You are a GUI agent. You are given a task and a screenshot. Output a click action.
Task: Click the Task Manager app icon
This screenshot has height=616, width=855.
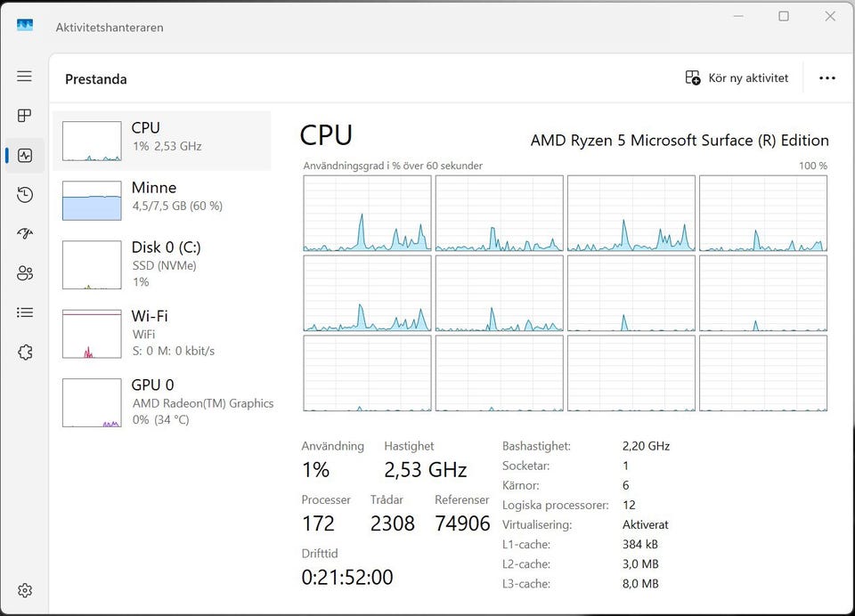tap(25, 26)
